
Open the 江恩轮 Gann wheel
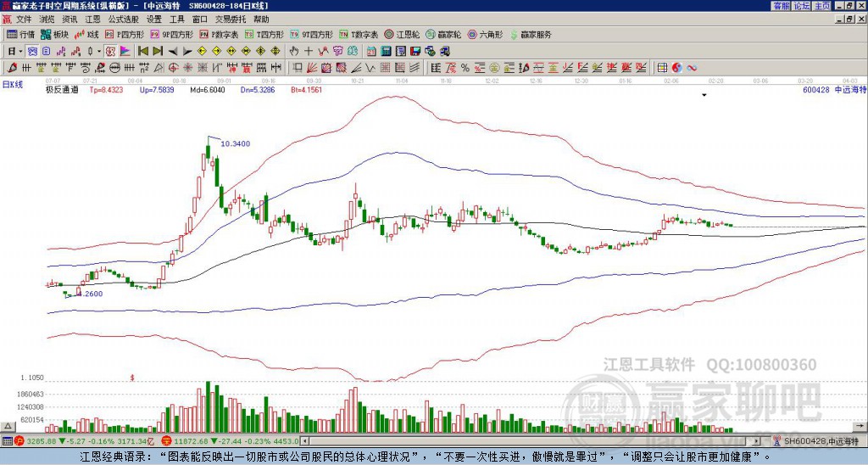point(402,34)
